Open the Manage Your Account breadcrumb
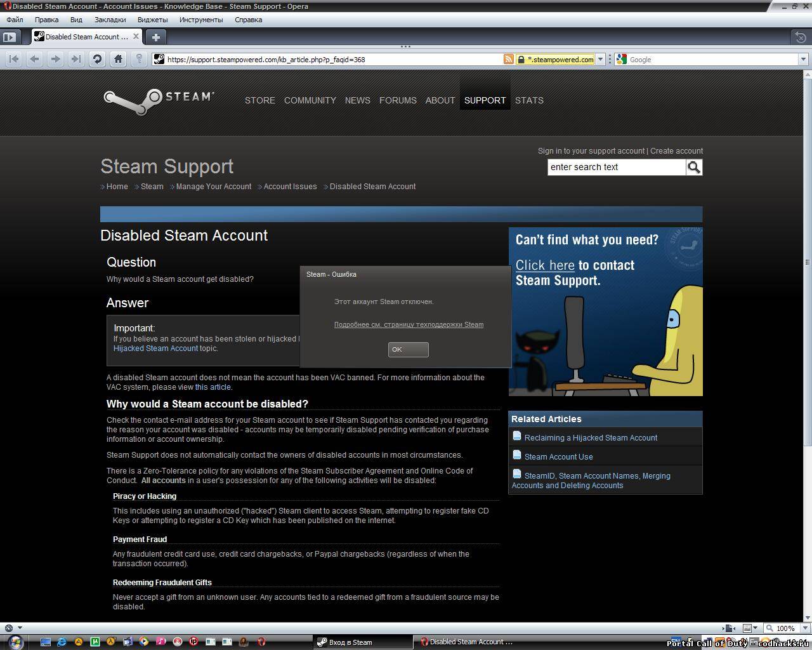This screenshot has height=650, width=812. pos(214,187)
